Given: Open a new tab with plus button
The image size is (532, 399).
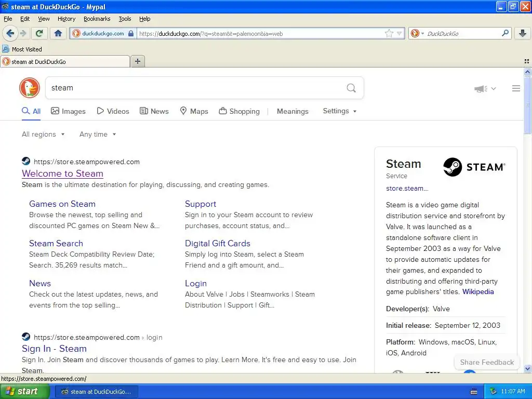Looking at the screenshot, I should (x=137, y=61).
